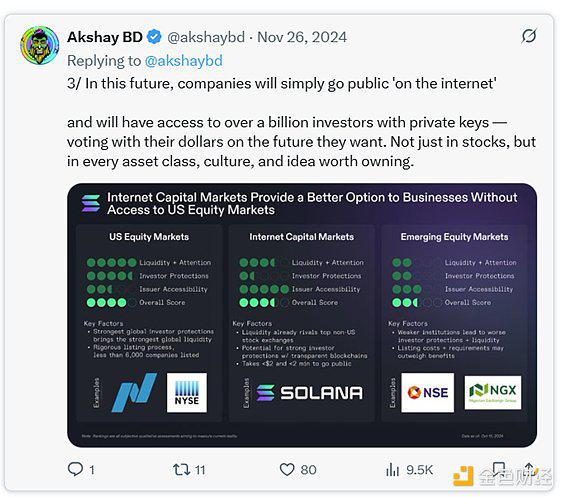The image size is (563, 497).
Task: Click the reply comment bubble icon
Action: (75, 469)
